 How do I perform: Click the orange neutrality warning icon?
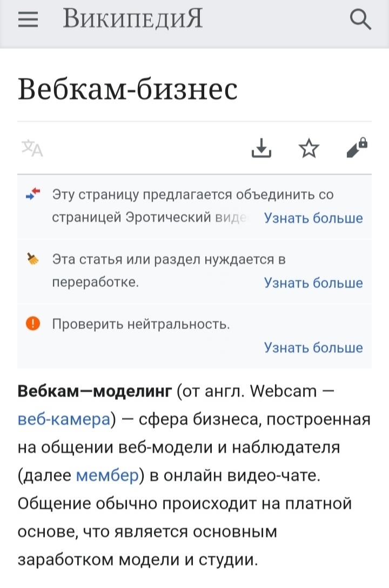33,324
